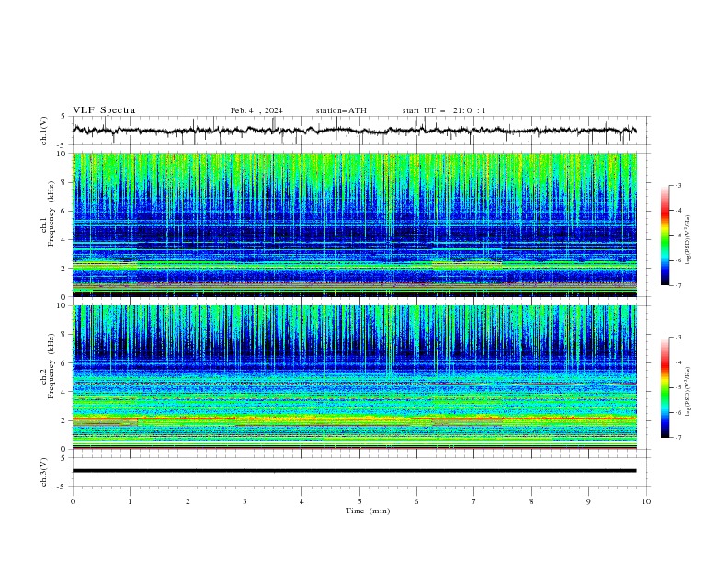Click the ch.1 color bar "log(PSD)(V²/Hz)" label

click(688, 240)
